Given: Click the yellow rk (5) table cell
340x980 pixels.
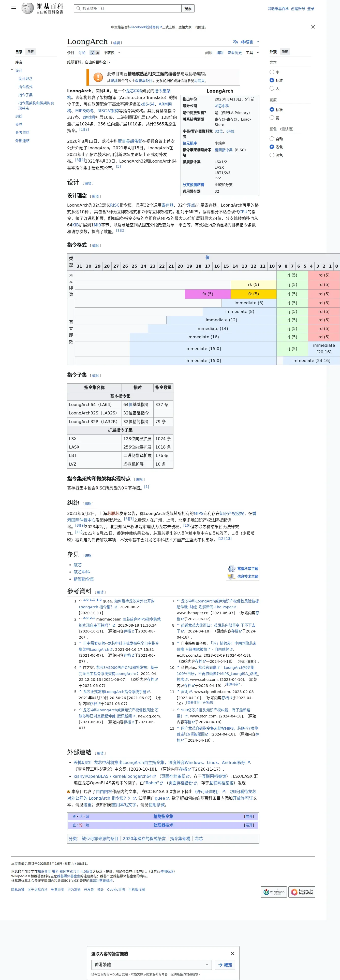Looking at the screenshot, I should click(x=253, y=285).
